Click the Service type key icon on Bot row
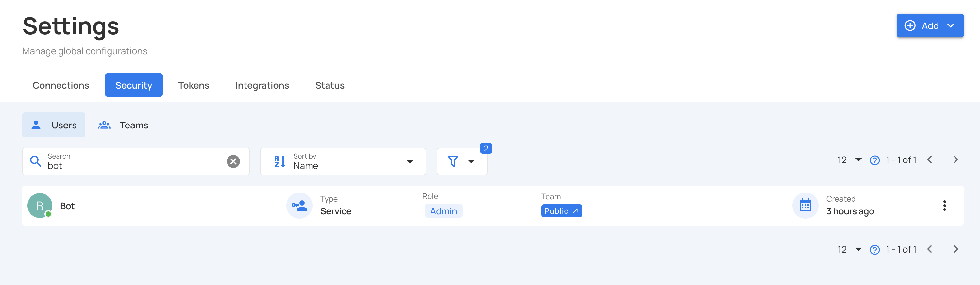 point(299,205)
